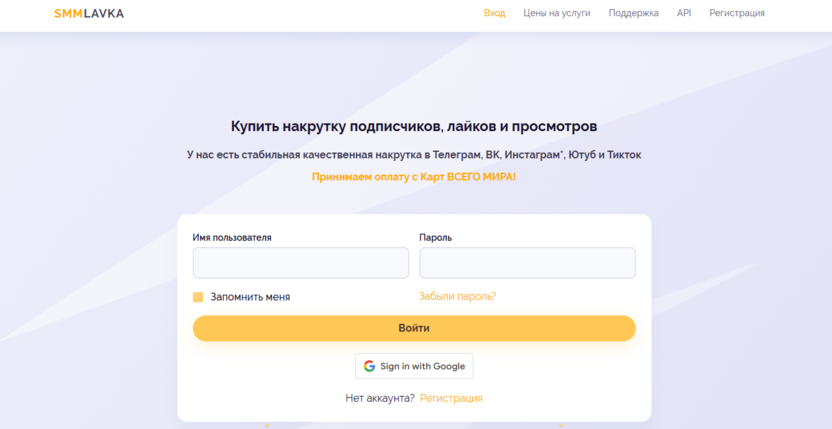
Task: Sign in with Google button
Action: (414, 366)
